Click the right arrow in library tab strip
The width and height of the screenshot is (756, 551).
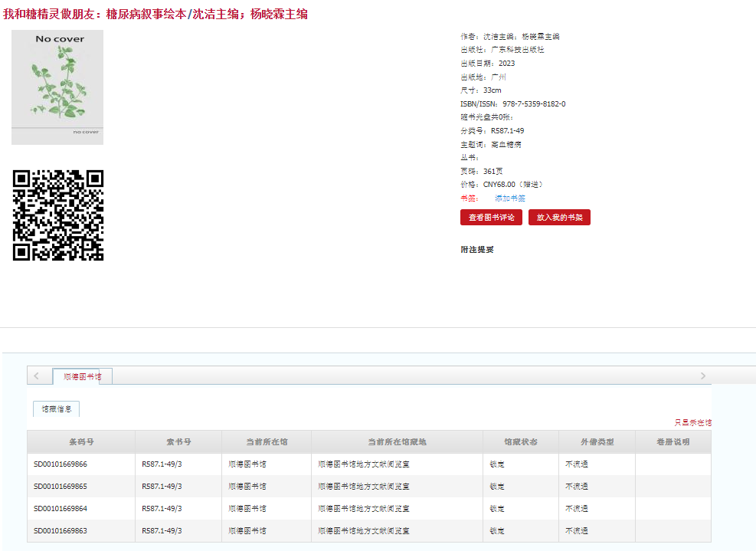(703, 376)
